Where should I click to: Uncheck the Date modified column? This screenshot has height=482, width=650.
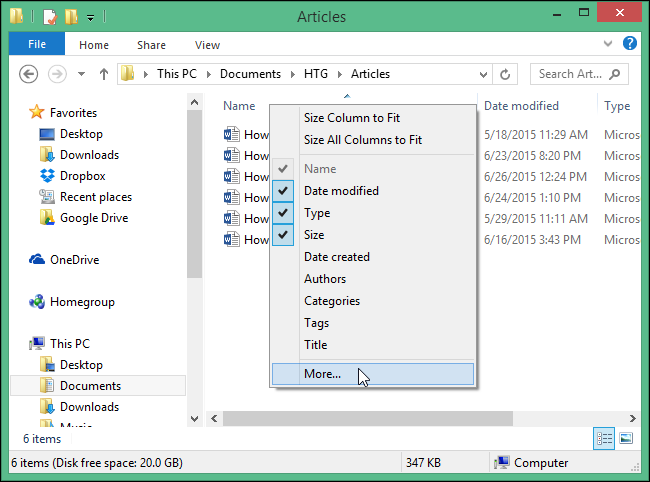(x=373, y=191)
